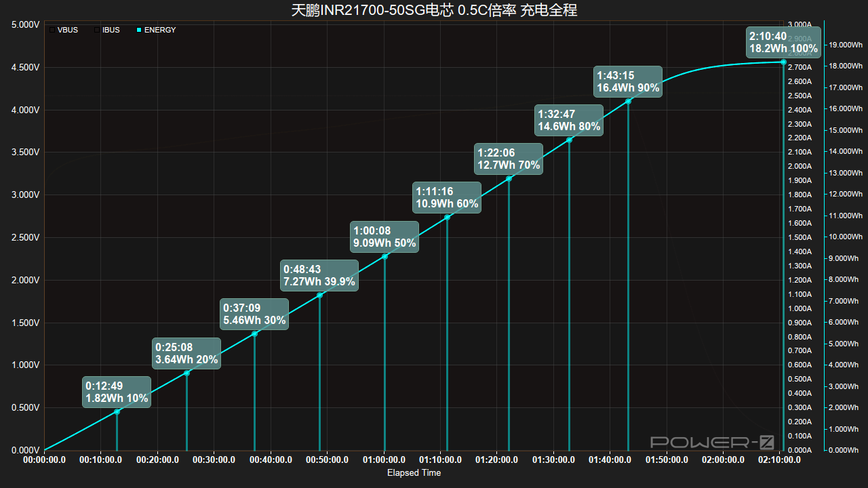The height and width of the screenshot is (488, 868).
Task: Toggle the VBUS series in legend
Action: tap(63, 30)
